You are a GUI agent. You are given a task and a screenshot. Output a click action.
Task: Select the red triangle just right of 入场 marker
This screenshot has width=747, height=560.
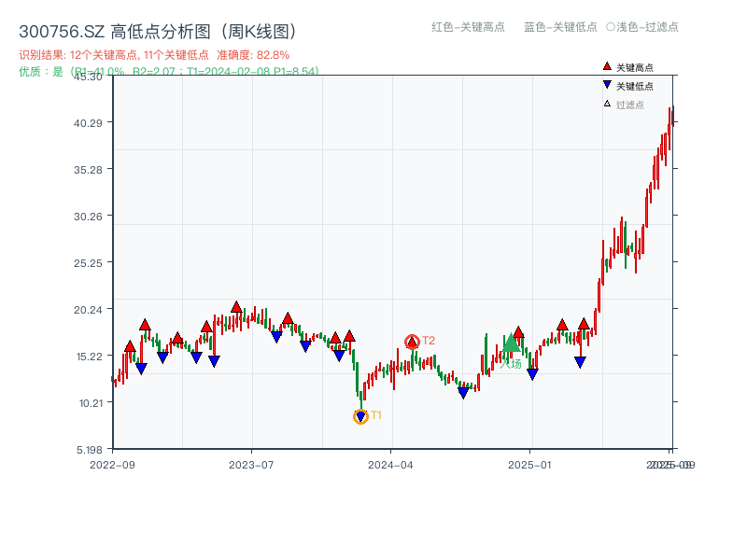519,332
